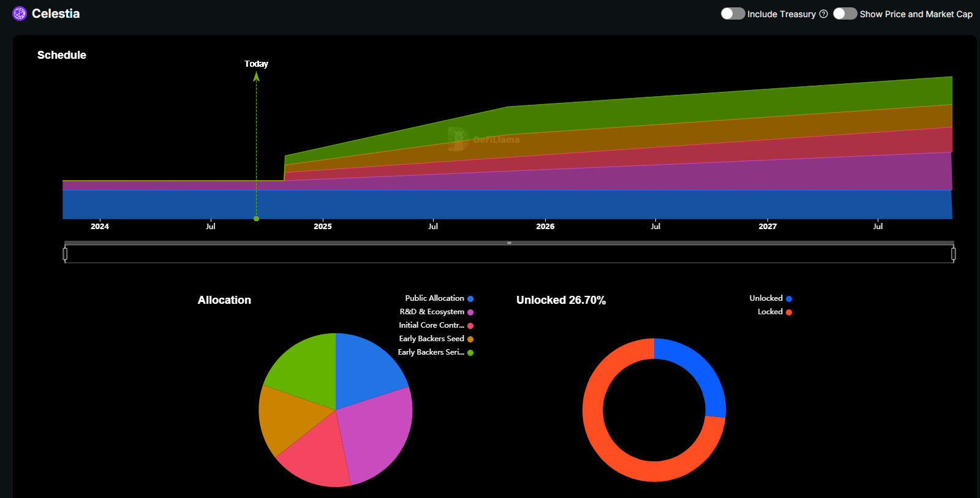Open the Celestia title link
Viewport: 980px width, 498px height.
coord(56,13)
